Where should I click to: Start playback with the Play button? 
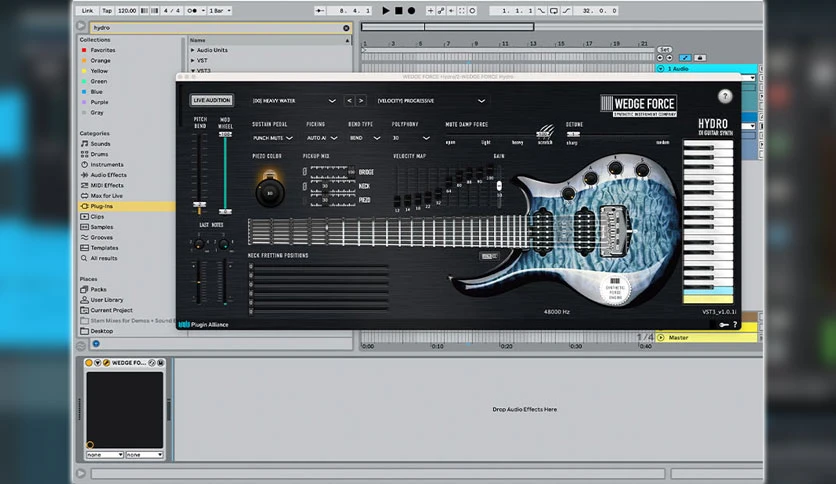click(x=385, y=11)
